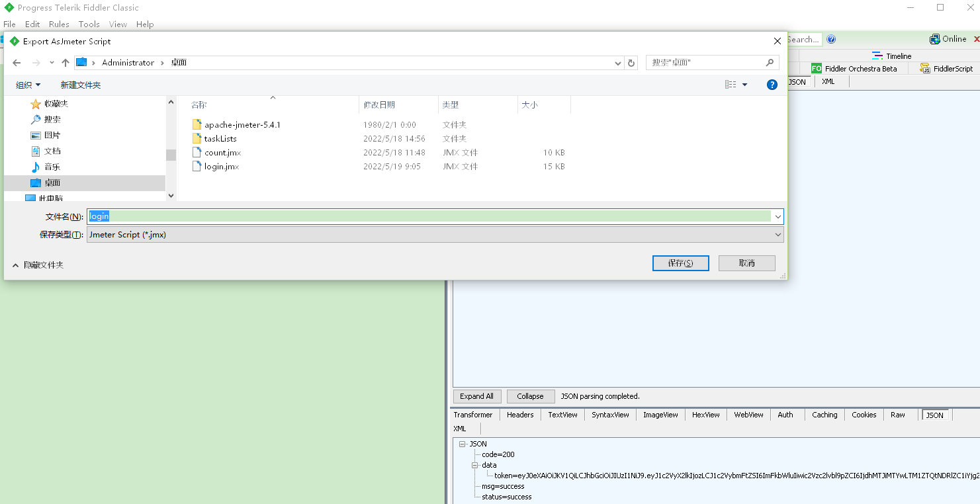Image resolution: width=980 pixels, height=504 pixels.
Task: Open the view options dropdown arrow
Action: click(x=744, y=85)
